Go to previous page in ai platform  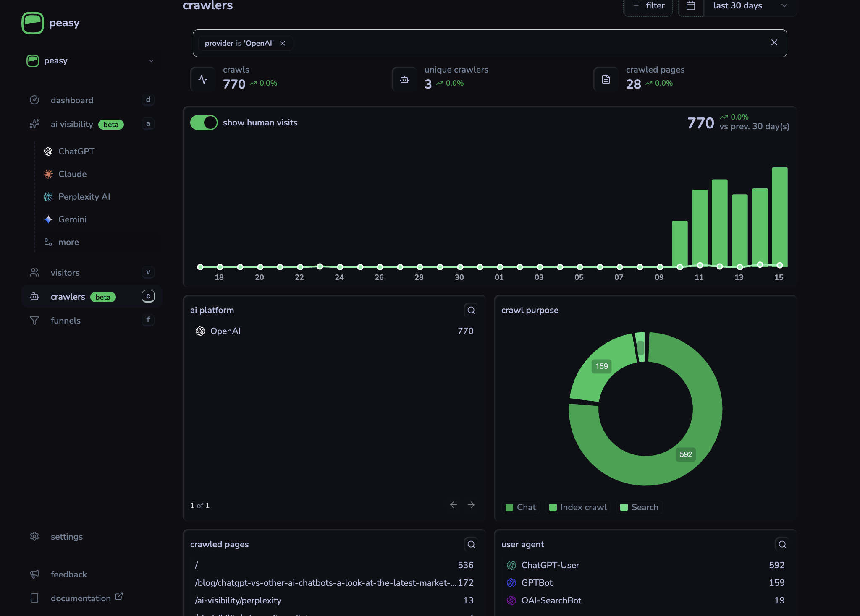[454, 505]
